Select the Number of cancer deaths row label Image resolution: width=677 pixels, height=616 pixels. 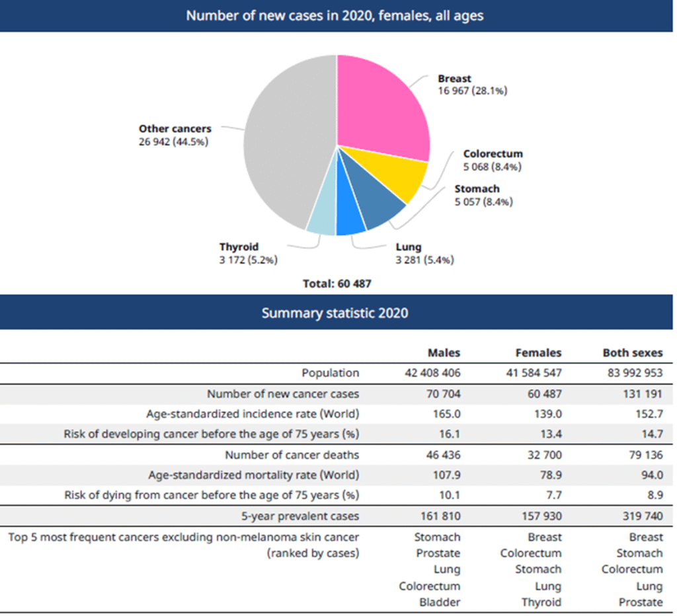pyautogui.click(x=292, y=455)
